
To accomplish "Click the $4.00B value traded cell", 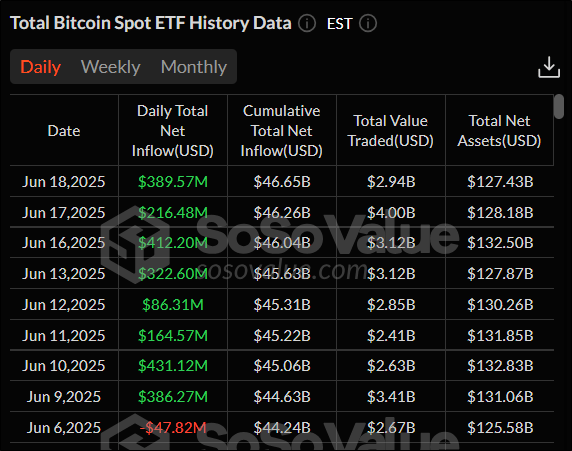I will (x=391, y=212).
